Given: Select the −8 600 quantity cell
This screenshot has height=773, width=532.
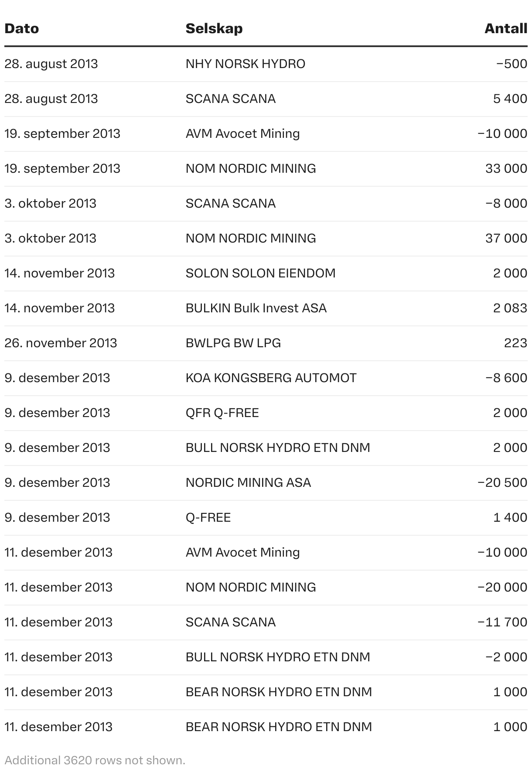Looking at the screenshot, I should 506,378.
